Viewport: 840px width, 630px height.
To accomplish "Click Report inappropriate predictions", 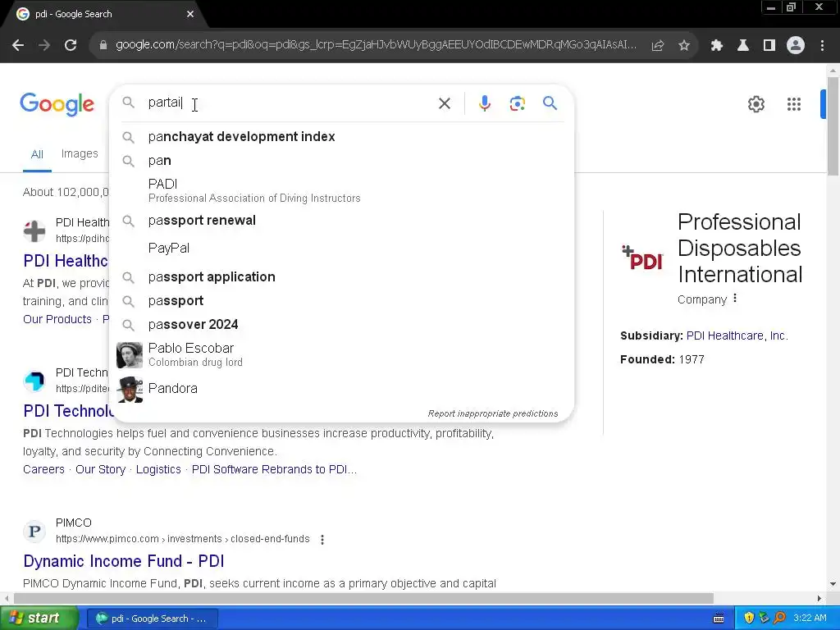I will (x=493, y=413).
